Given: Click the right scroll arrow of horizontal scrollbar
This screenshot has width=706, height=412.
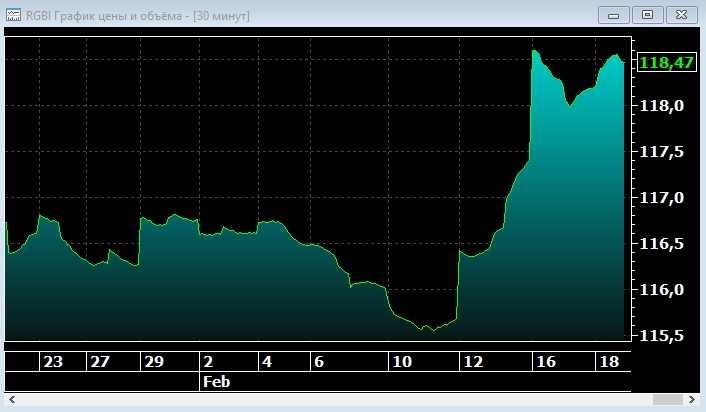Looking at the screenshot, I should [693, 400].
